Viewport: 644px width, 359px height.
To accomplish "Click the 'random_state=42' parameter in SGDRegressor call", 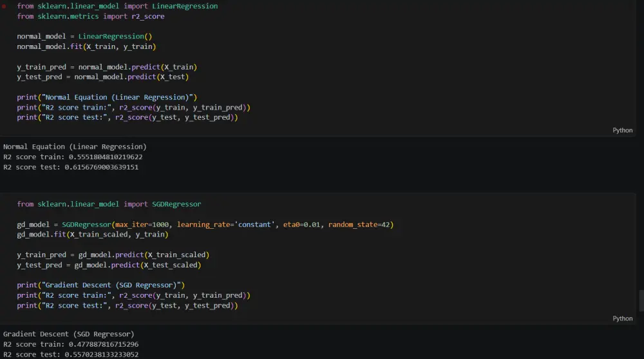I will pyautogui.click(x=359, y=224).
